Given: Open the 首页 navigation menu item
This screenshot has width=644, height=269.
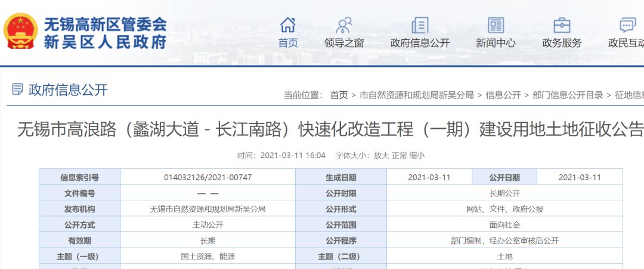Looking at the screenshot, I should click(x=288, y=43).
